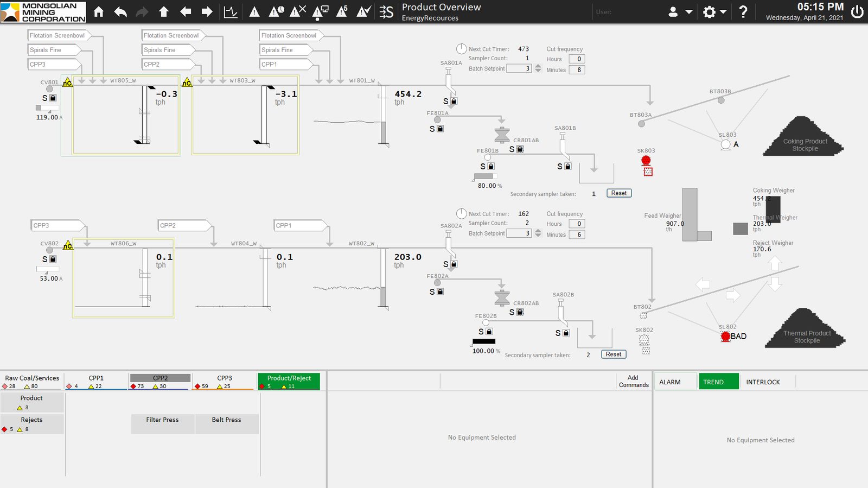Click the FE801B 80% speed bar
Viewport: 868px width, 488px height.
[x=485, y=176]
